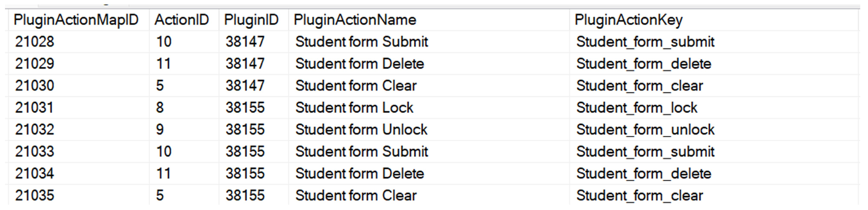Click the Student_form_lock key cell
The width and height of the screenshot is (868, 210).
pos(637,108)
